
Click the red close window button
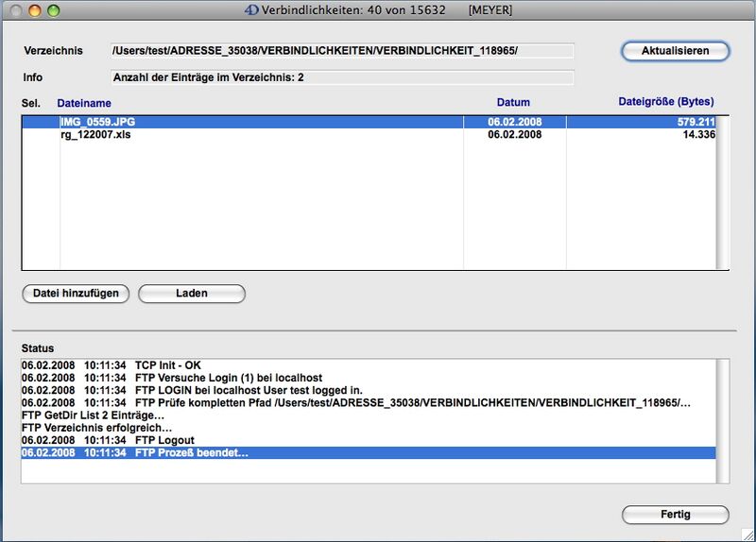[15, 10]
